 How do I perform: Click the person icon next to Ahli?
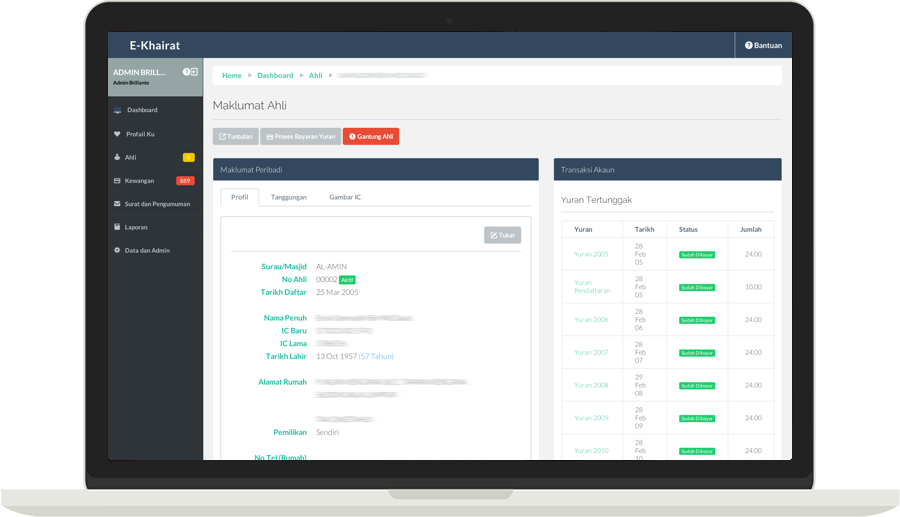(x=117, y=157)
